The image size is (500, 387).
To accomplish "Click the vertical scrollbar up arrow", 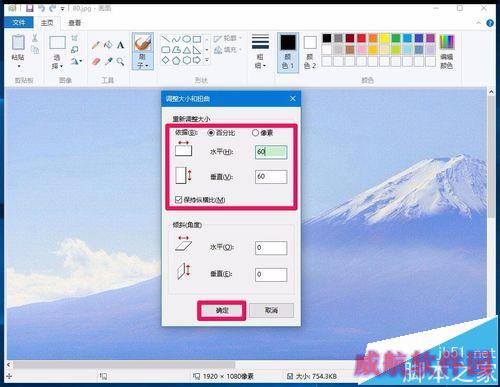I will tap(491, 92).
